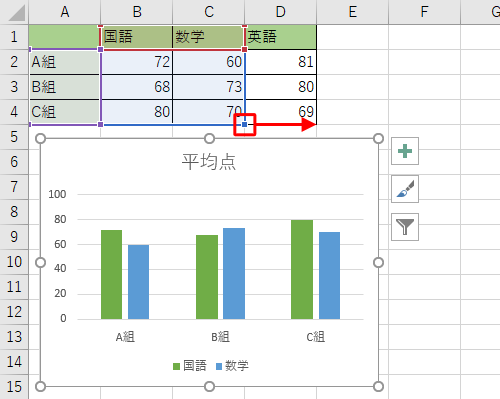Click the left-middle chart resize handle
The image size is (500, 399).
(x=40, y=263)
